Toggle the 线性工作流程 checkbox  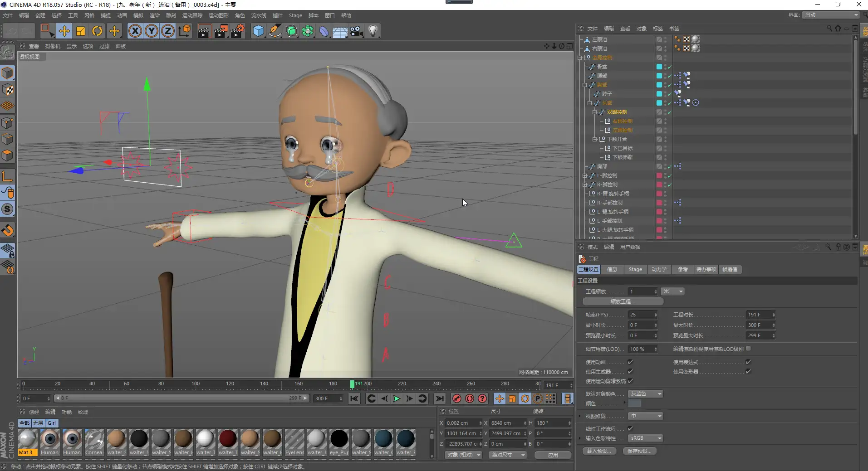point(630,428)
